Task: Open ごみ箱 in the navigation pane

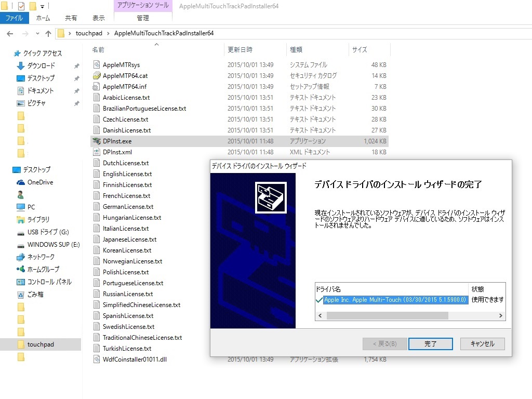Action: [35, 295]
